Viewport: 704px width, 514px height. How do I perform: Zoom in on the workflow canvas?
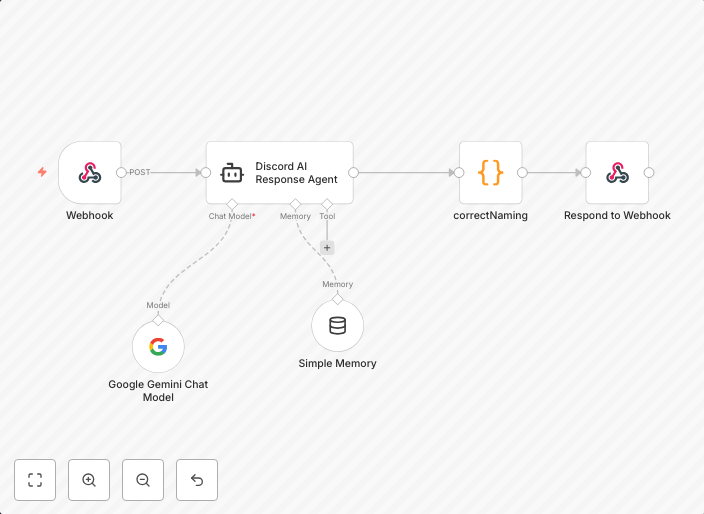point(89,480)
